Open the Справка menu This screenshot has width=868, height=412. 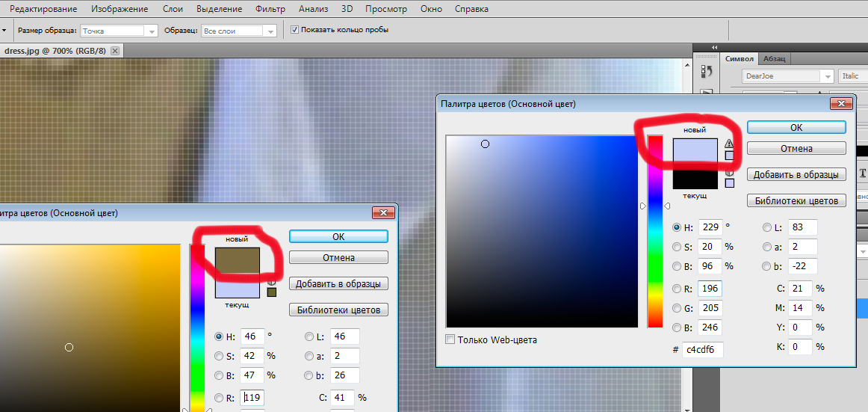471,9
